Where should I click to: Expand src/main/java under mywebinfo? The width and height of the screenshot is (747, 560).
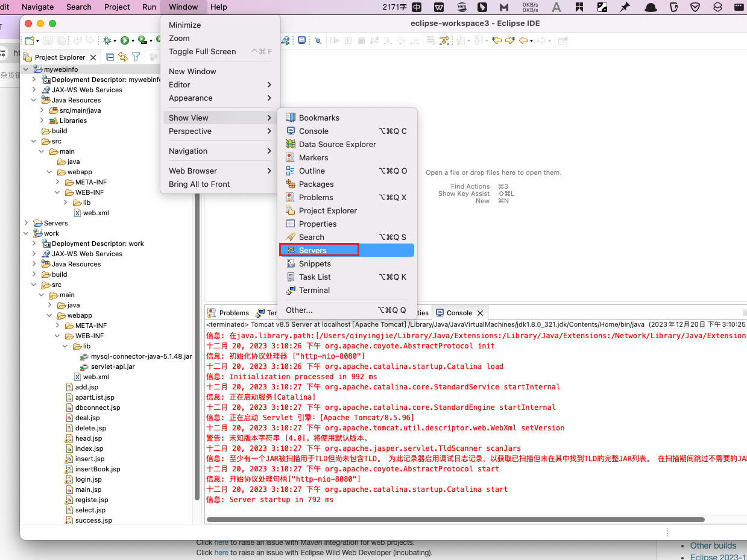click(42, 110)
